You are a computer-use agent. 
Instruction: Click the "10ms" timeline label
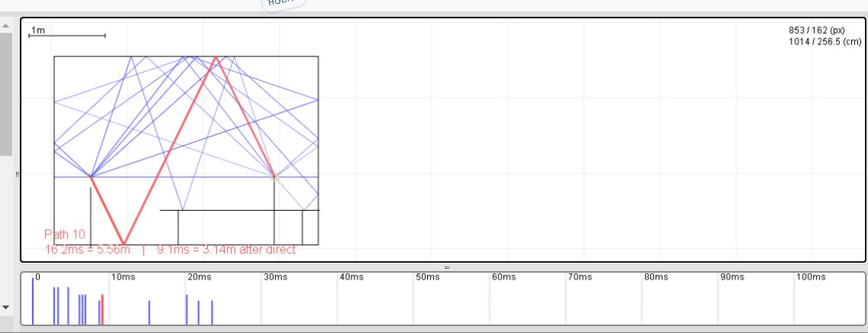click(x=123, y=276)
